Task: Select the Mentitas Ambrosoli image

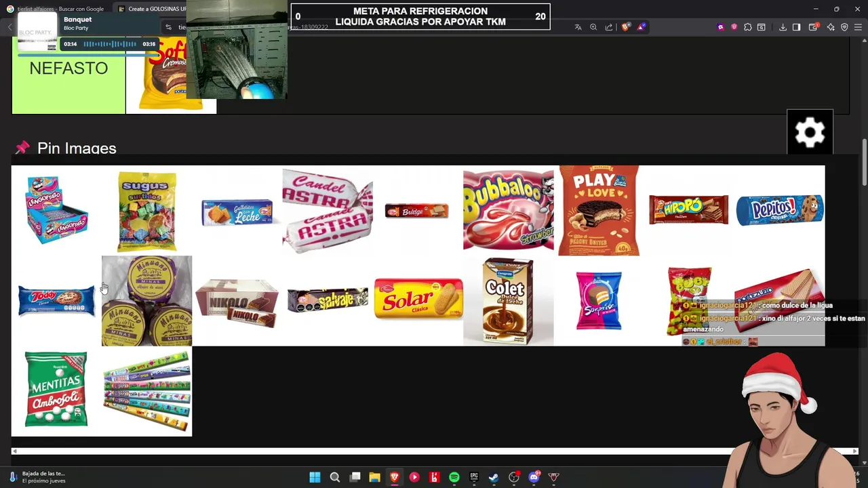Action: point(56,391)
